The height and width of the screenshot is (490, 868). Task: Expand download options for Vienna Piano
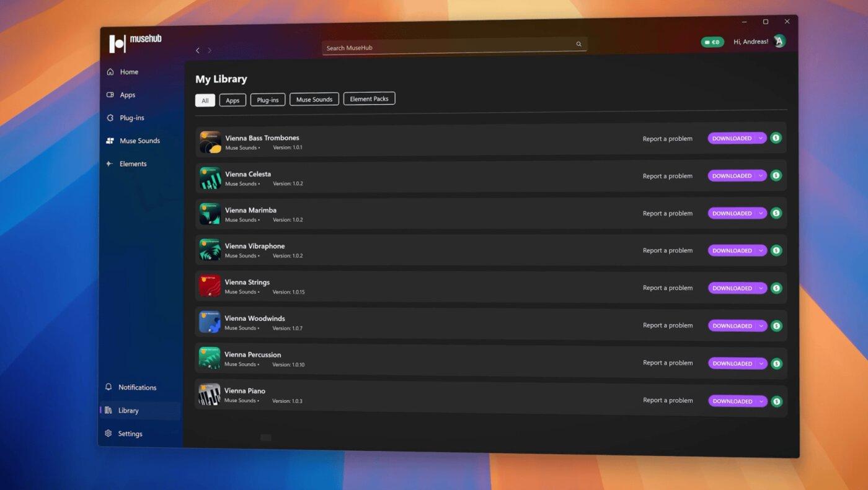click(761, 401)
